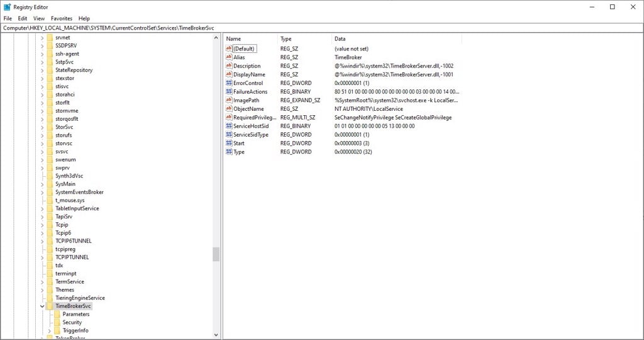Sort values by the Type column header
644x340 pixels.
pyautogui.click(x=304, y=38)
